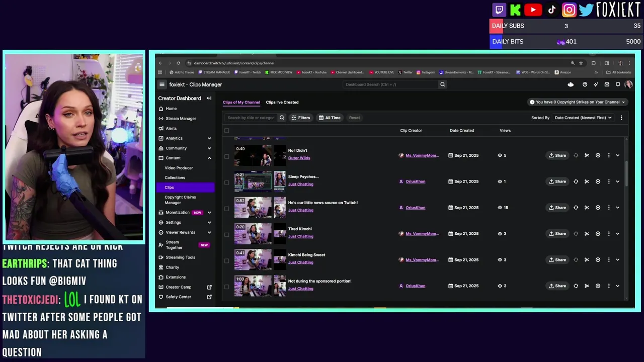
Task: Click Instagram icon in the stream overlay
Action: (569, 10)
